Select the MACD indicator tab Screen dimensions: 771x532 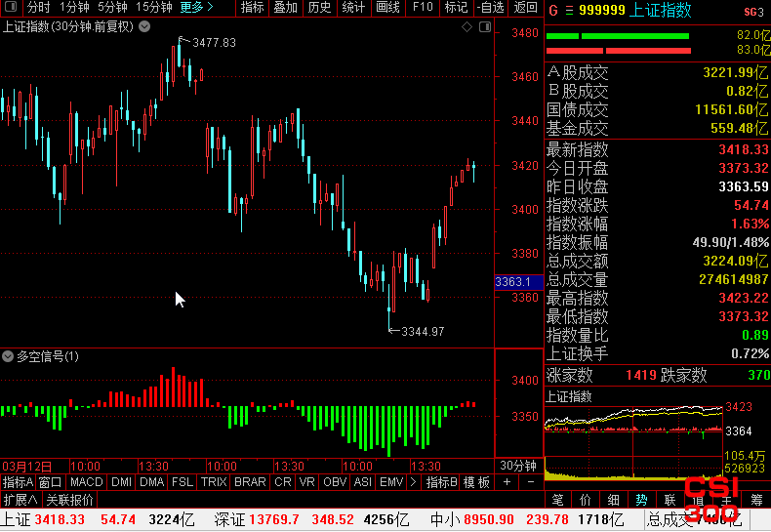click(86, 482)
